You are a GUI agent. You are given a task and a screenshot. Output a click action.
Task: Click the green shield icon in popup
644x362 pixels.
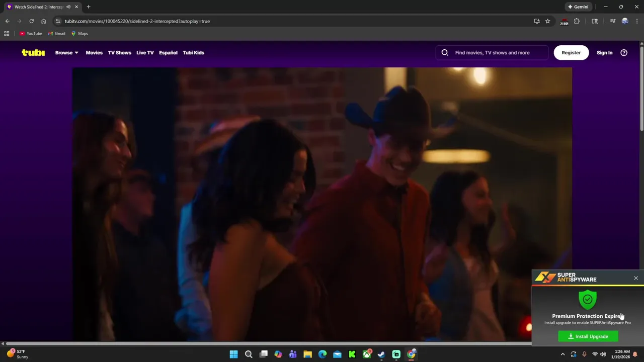click(x=588, y=299)
